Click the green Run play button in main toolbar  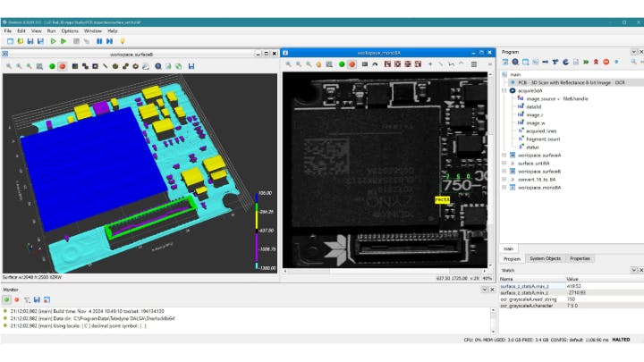click(x=53, y=41)
